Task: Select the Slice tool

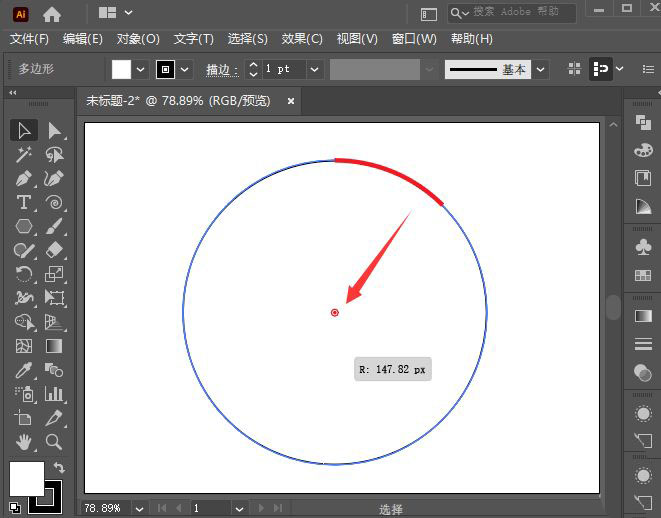Action: click(x=54, y=419)
